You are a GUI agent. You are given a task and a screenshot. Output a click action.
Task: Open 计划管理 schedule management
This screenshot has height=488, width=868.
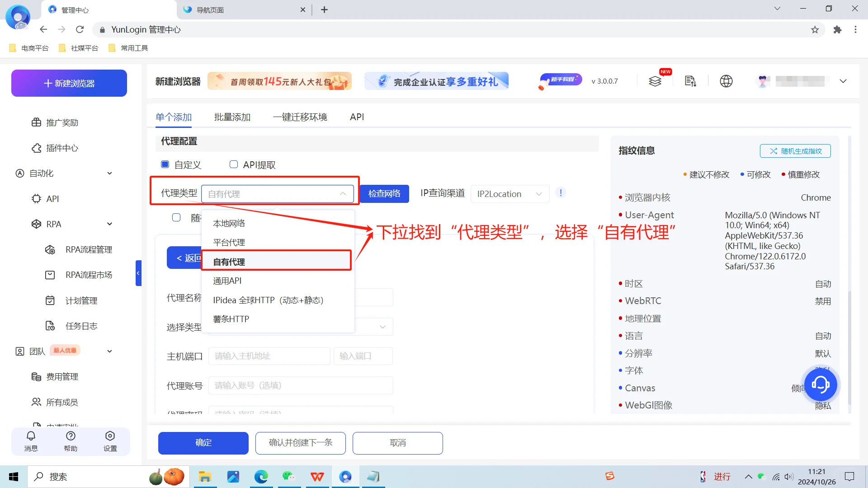tap(81, 300)
